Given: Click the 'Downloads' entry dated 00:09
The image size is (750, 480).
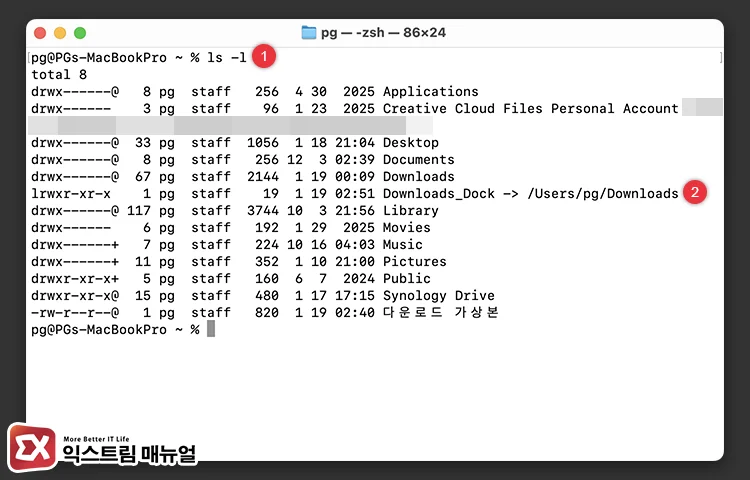Looking at the screenshot, I should (x=419, y=176).
